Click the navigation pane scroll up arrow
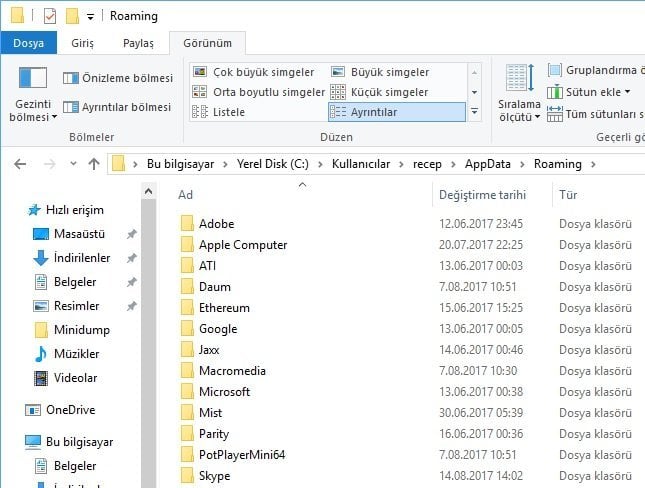This screenshot has width=645, height=488. point(148,191)
